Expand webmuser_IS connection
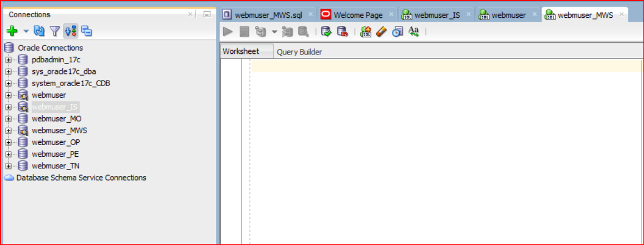Image resolution: width=644 pixels, height=245 pixels. [x=8, y=107]
